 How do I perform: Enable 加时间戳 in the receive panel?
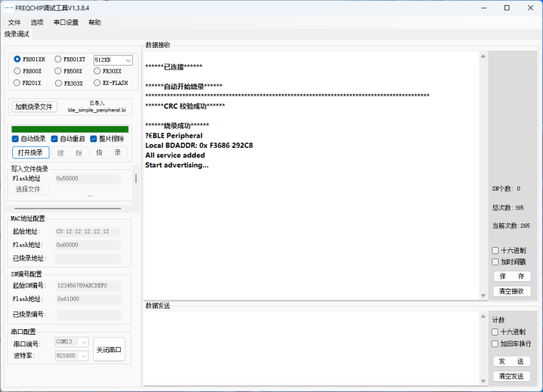(496, 262)
